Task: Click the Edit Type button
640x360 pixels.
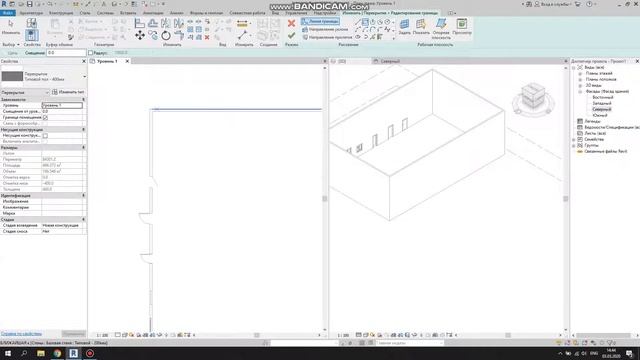Action: click(68, 92)
